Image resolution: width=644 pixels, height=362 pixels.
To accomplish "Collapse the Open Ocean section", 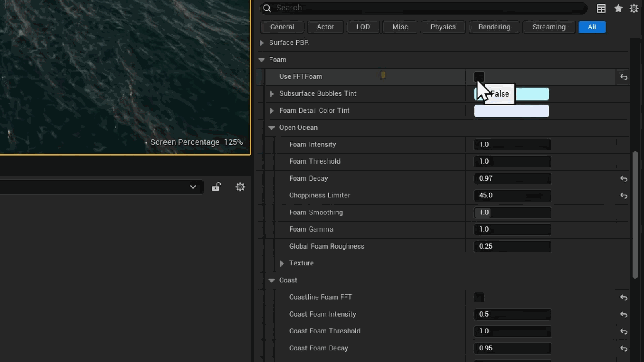I will [x=272, y=128].
